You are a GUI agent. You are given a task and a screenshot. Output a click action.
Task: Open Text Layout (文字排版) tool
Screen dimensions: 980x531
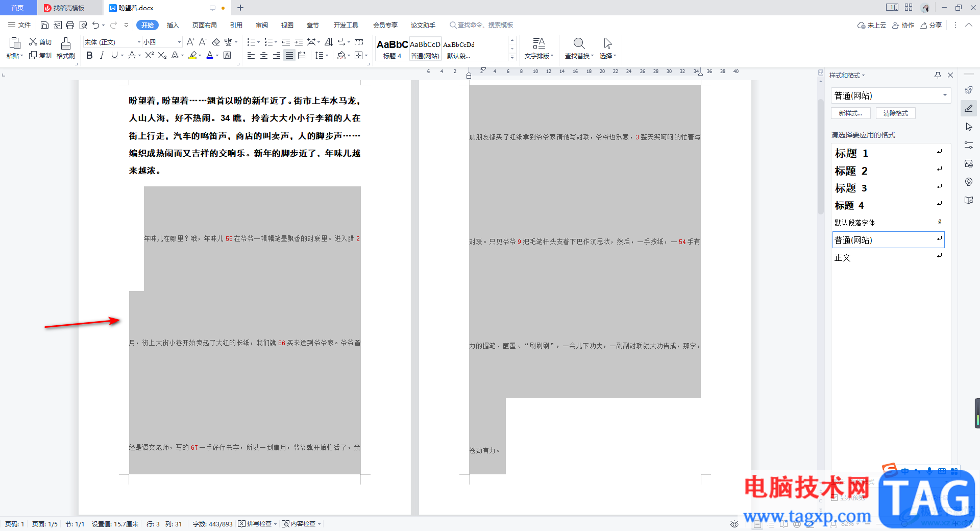[x=538, y=48]
